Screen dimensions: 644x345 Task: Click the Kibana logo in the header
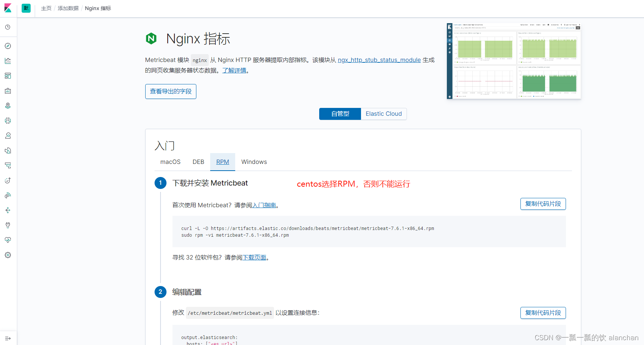pyautogui.click(x=7, y=8)
